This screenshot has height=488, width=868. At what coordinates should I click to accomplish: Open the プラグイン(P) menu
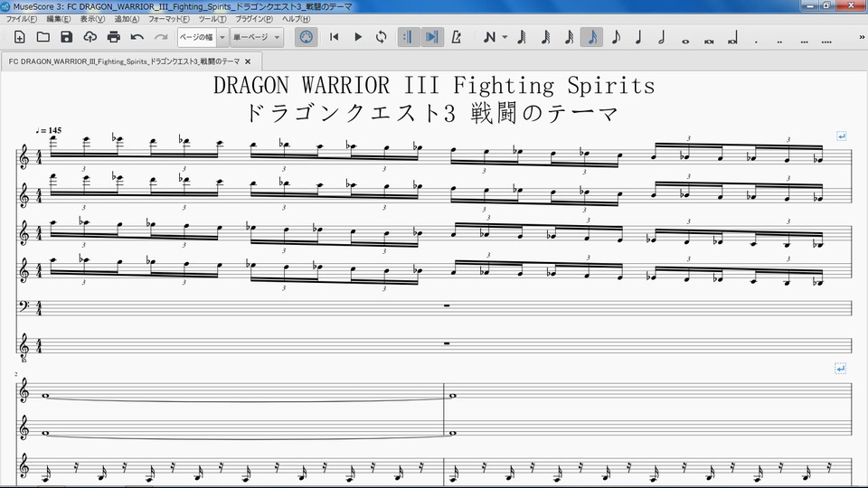point(254,19)
